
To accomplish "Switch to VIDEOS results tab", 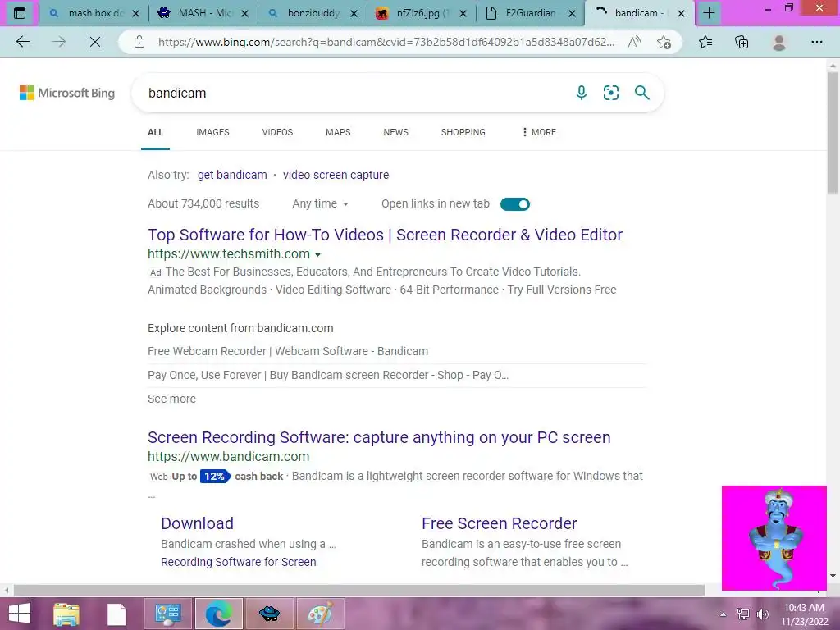I will pyautogui.click(x=277, y=132).
